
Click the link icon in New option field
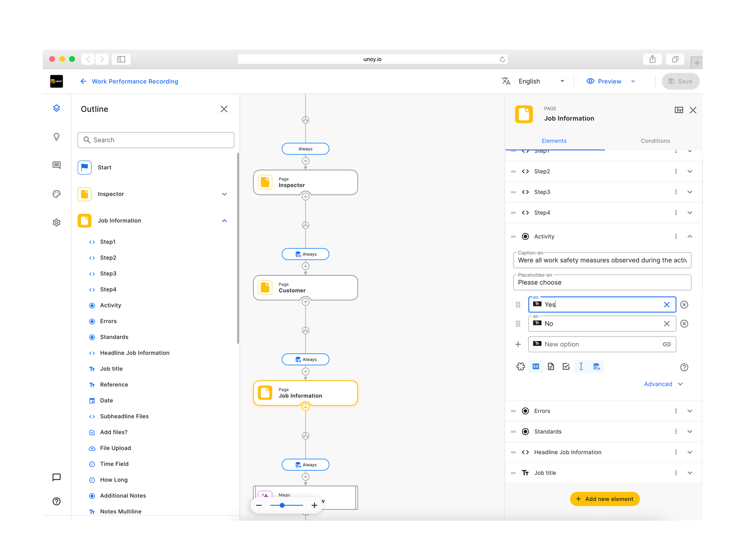coord(666,344)
